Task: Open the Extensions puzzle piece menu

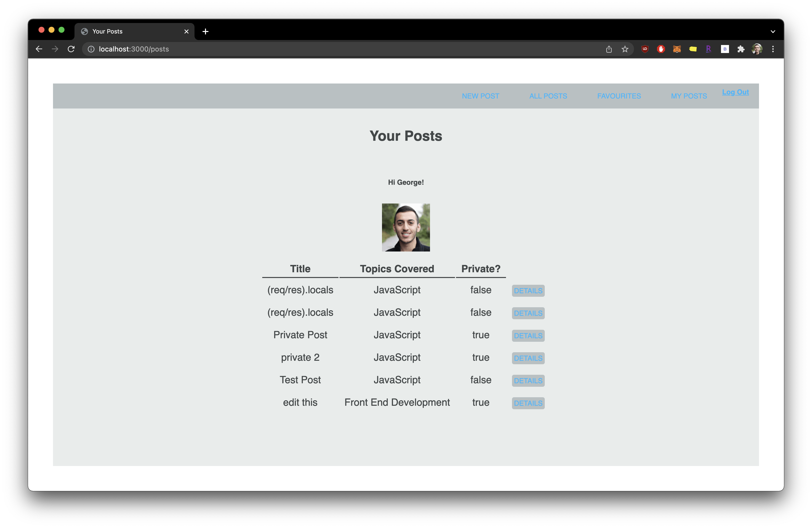Action: pyautogui.click(x=741, y=49)
